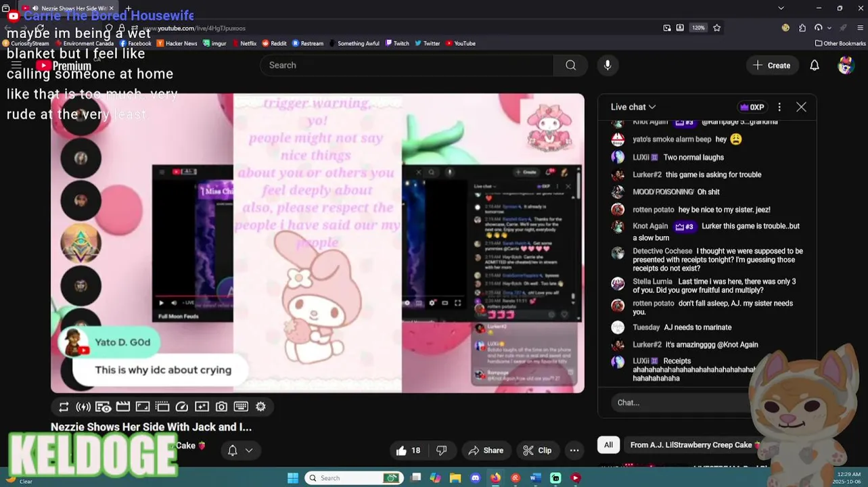
Task: Click the loop video icon below player
Action: [64, 407]
